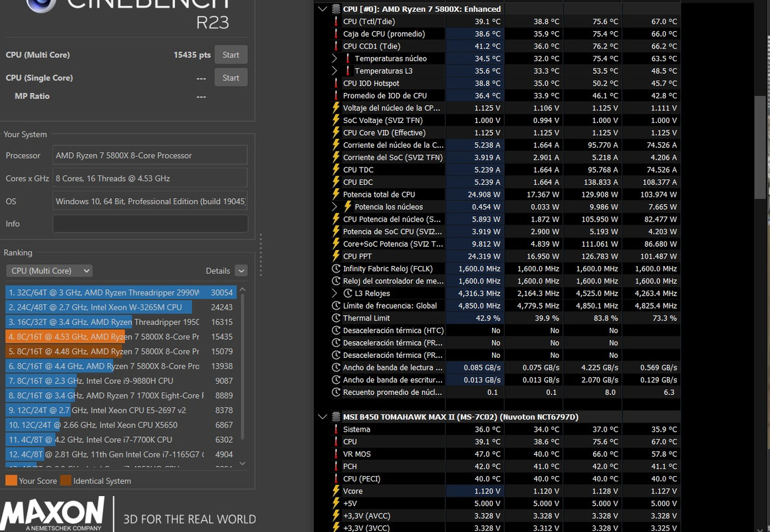Viewport: 770px width, 532px height.
Task: Expand the L3 Relojes row
Action: [x=334, y=293]
